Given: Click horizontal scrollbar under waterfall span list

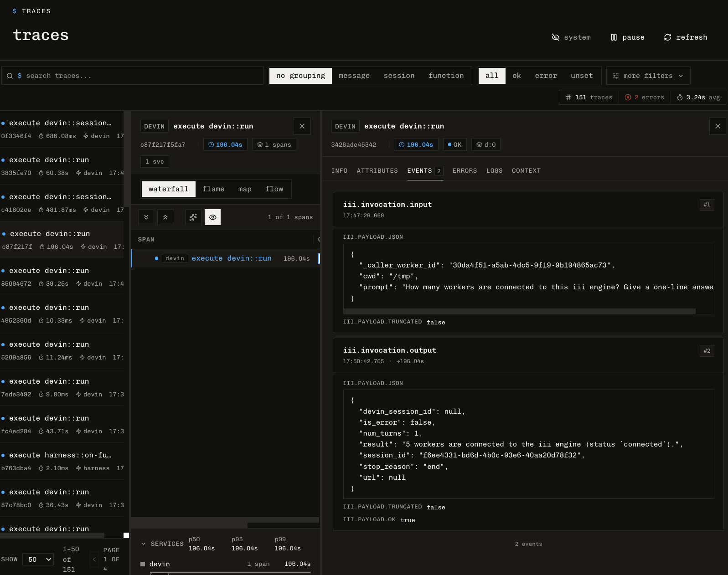Looking at the screenshot, I should point(189,525).
